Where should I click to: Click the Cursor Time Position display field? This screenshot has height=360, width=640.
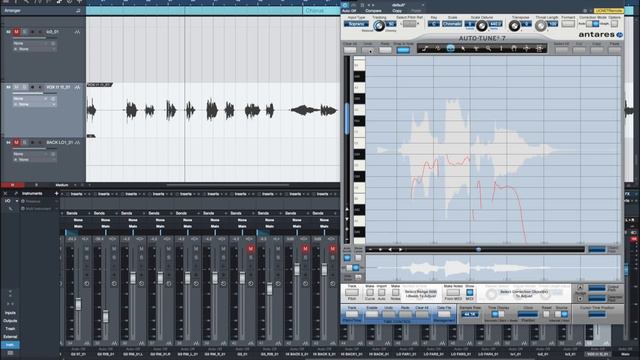point(597,314)
